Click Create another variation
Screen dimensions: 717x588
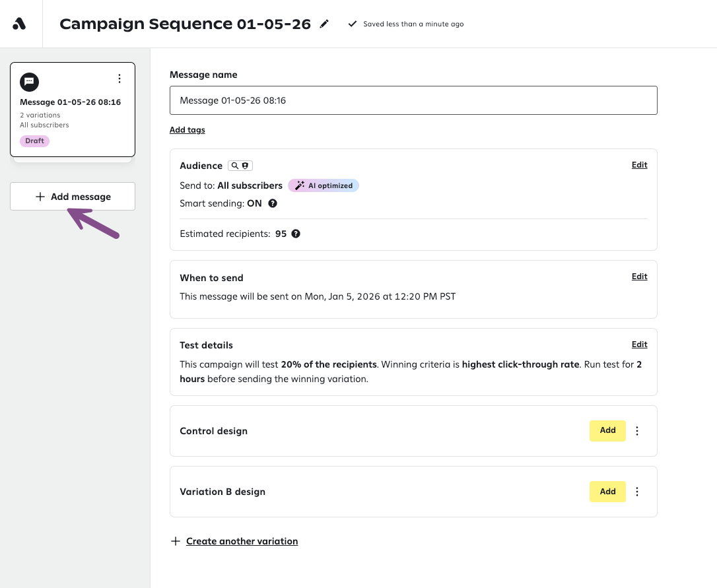(x=242, y=541)
